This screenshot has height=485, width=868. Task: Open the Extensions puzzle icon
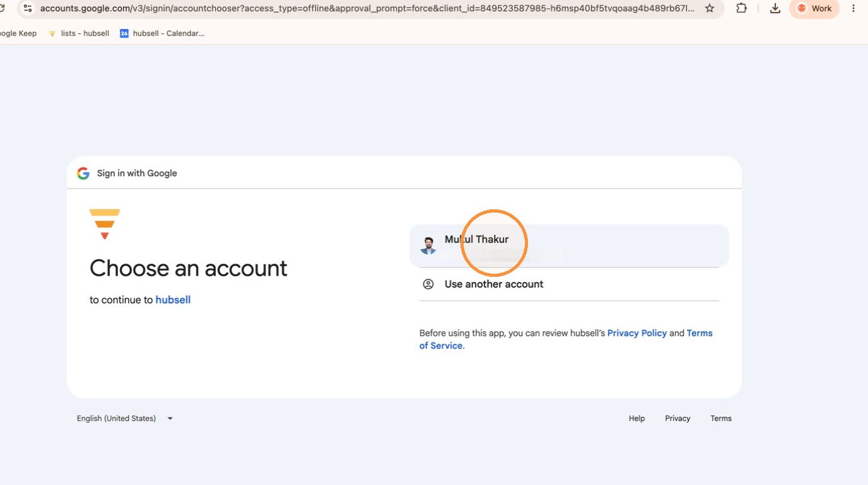tap(742, 8)
